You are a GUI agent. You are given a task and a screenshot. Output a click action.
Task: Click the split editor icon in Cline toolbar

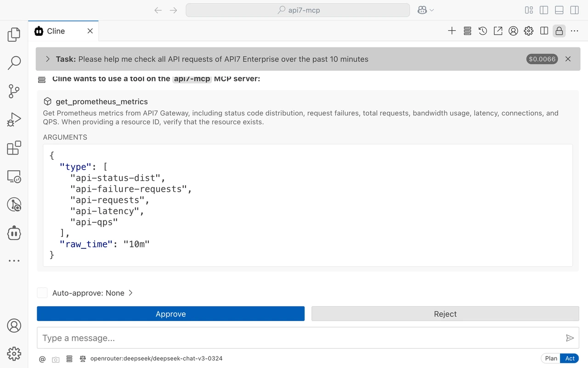pyautogui.click(x=544, y=31)
